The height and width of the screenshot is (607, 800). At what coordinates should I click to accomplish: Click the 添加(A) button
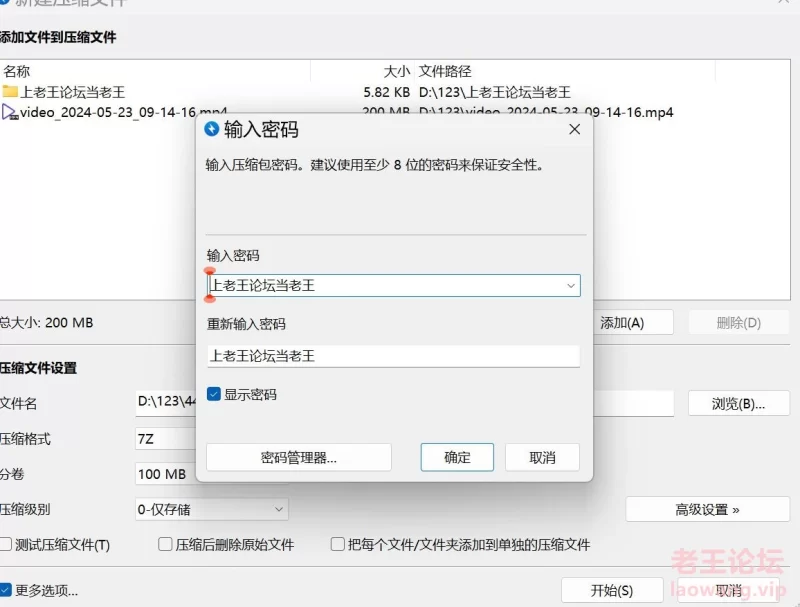(633, 323)
